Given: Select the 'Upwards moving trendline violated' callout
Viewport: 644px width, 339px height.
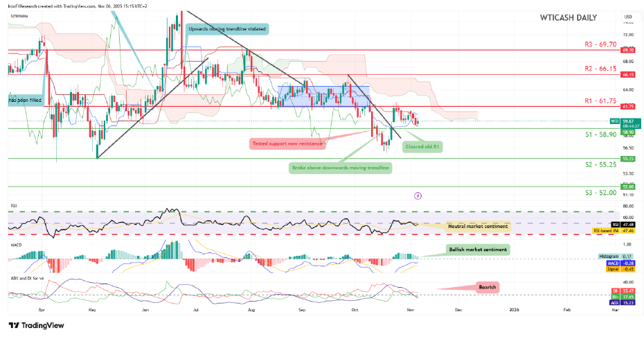Looking at the screenshot, I should click(x=227, y=29).
